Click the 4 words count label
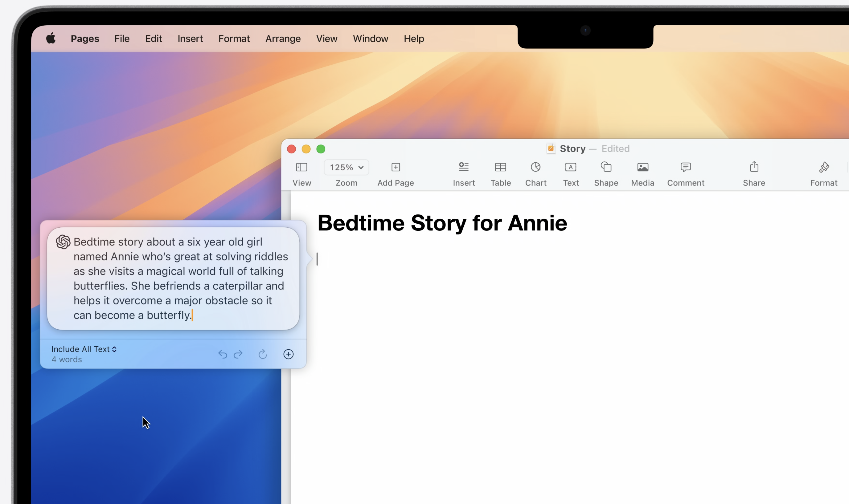Screen dimensions: 849x504 tap(67, 359)
